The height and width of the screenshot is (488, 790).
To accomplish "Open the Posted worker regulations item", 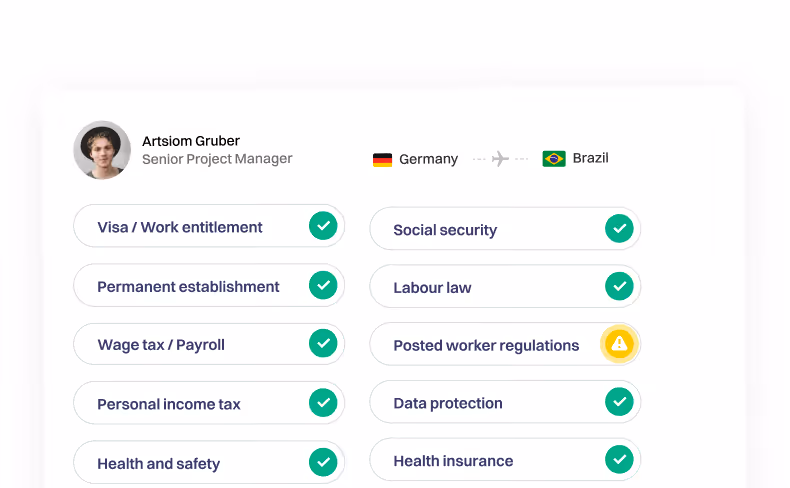I will click(x=486, y=345).
